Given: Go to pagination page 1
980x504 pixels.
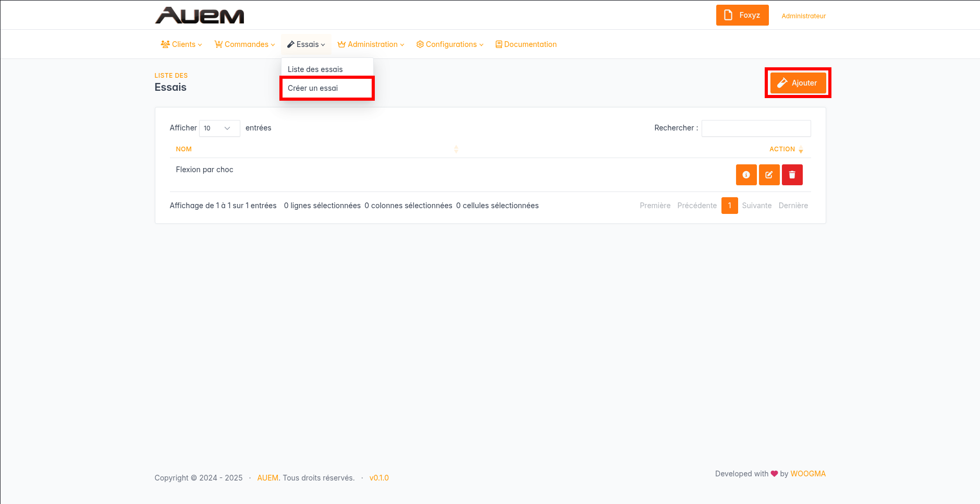Looking at the screenshot, I should click(x=729, y=206).
